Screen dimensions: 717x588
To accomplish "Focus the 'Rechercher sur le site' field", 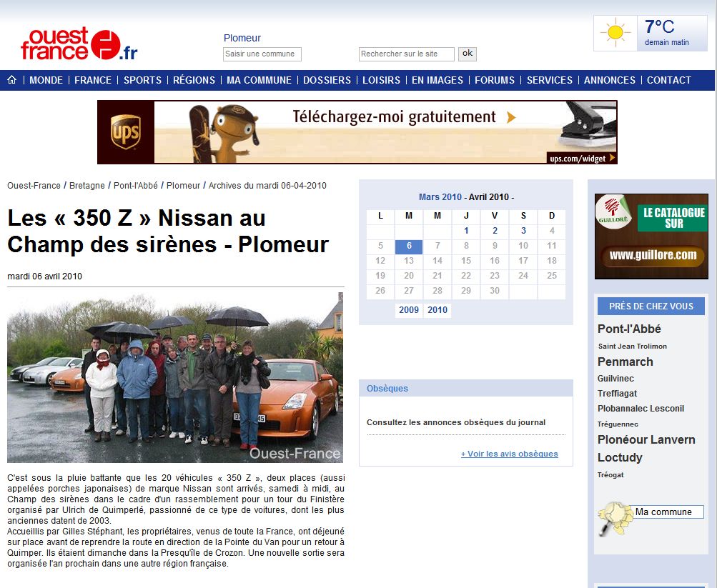I will coord(406,54).
